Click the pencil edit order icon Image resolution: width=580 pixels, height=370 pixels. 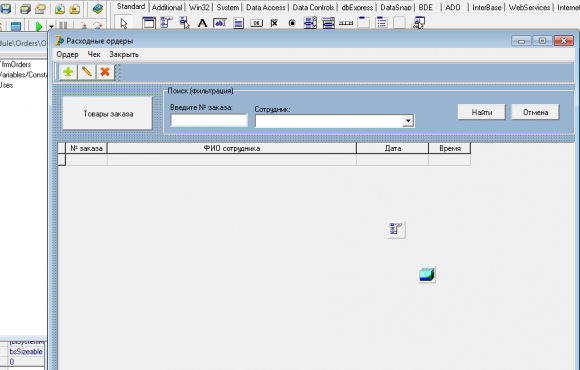tap(87, 72)
